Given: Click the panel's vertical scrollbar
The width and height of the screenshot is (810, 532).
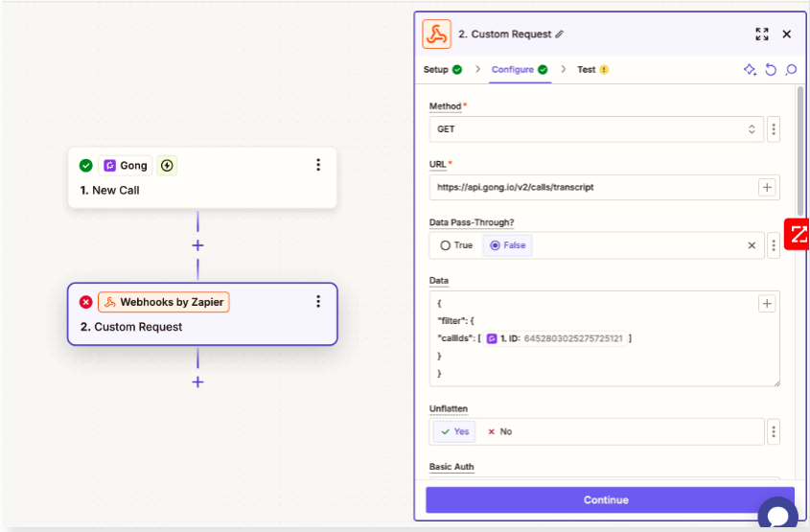Looking at the screenshot, I should pyautogui.click(x=800, y=150).
